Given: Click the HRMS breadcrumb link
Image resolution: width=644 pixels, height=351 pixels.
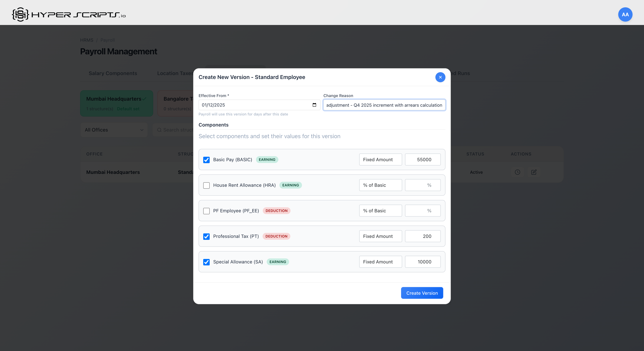Looking at the screenshot, I should pyautogui.click(x=87, y=40).
